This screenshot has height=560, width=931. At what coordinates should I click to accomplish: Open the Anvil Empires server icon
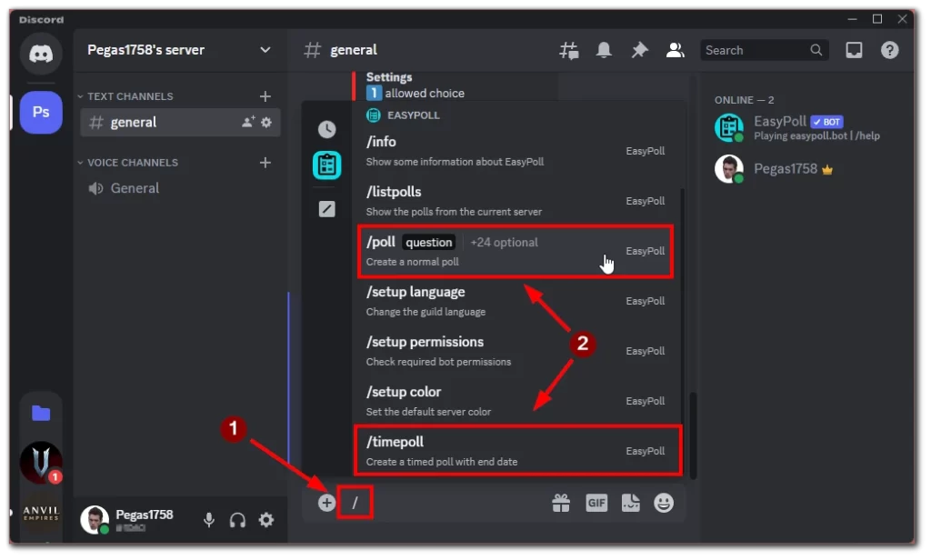point(41,513)
